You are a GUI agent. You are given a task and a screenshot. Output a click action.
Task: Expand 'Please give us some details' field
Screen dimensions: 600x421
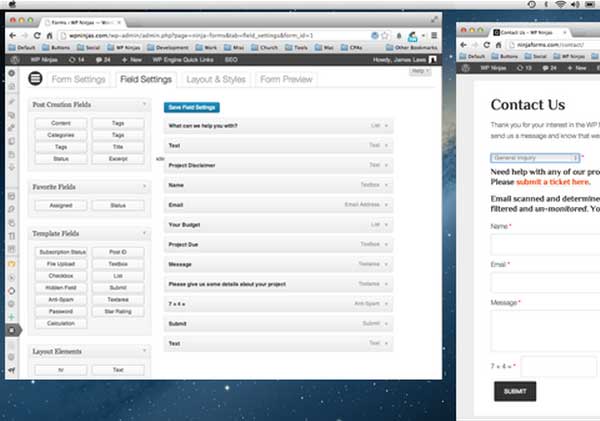click(x=386, y=284)
